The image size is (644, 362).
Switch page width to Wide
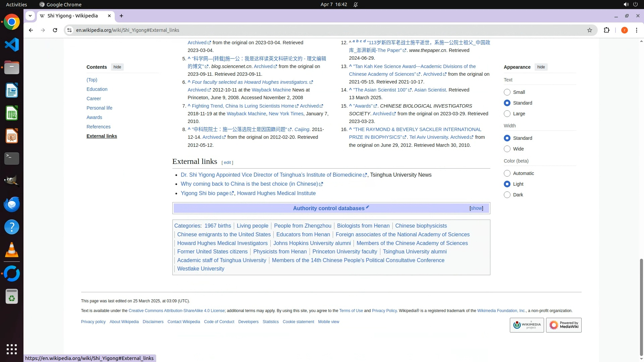coord(507,149)
